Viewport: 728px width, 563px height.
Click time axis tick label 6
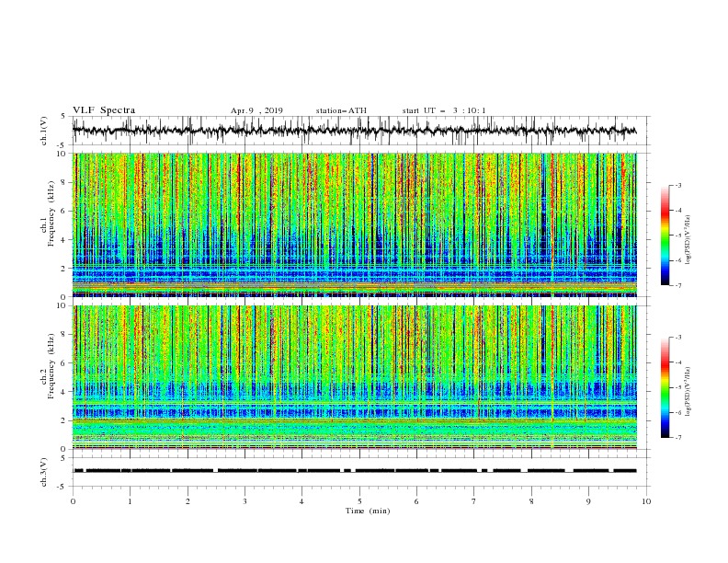point(416,501)
